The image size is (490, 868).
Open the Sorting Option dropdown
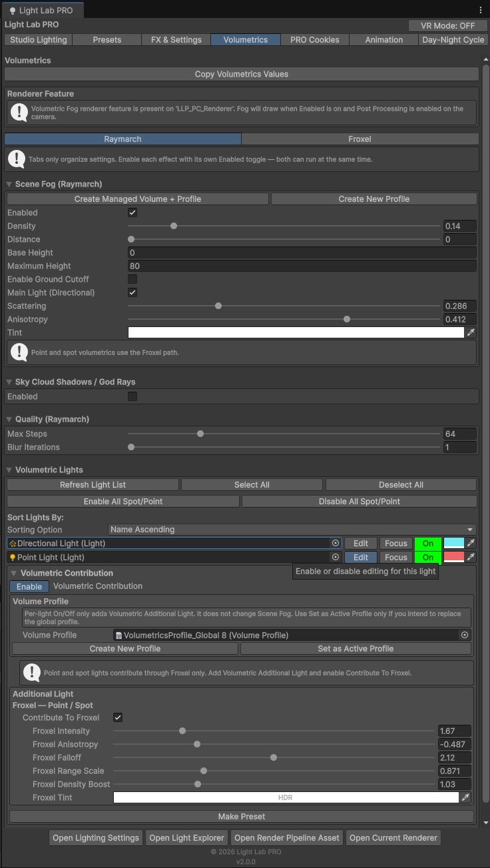click(292, 530)
